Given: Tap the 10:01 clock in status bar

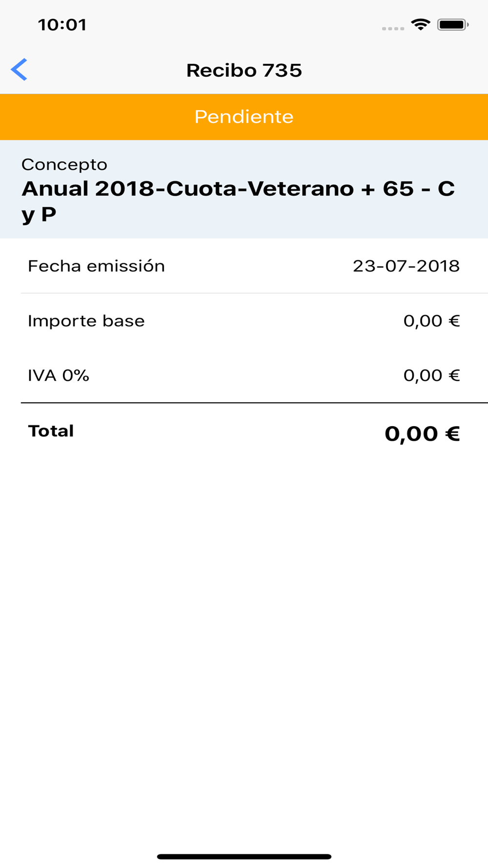Looking at the screenshot, I should click(62, 25).
